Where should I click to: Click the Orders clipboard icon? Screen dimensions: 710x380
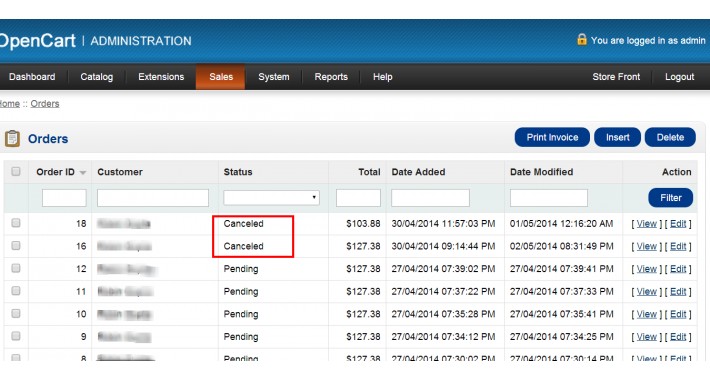click(12, 138)
